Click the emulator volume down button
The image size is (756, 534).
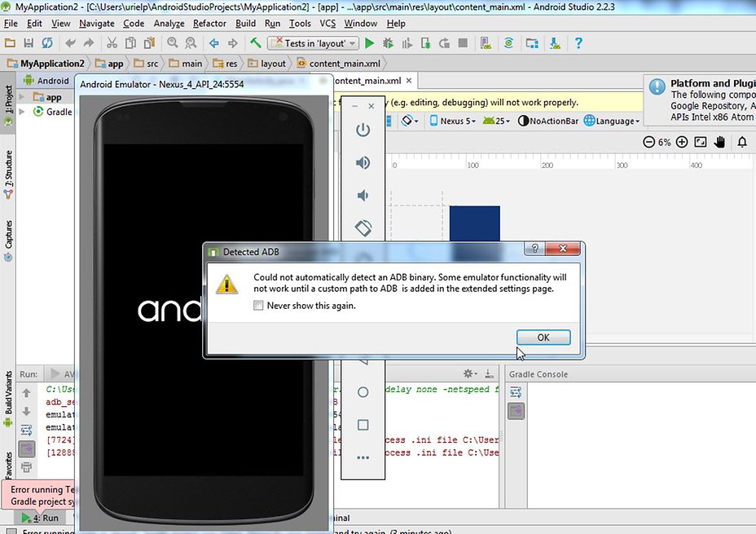coord(363,196)
